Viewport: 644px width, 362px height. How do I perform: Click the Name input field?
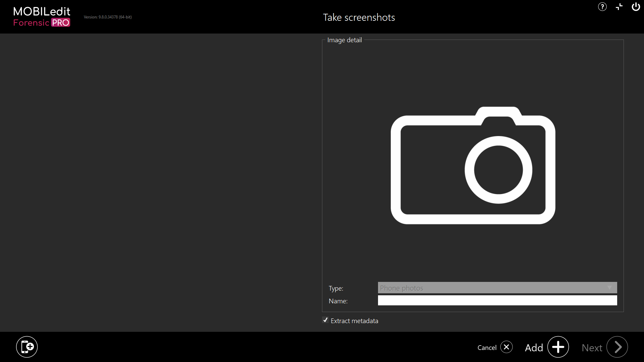[497, 300]
